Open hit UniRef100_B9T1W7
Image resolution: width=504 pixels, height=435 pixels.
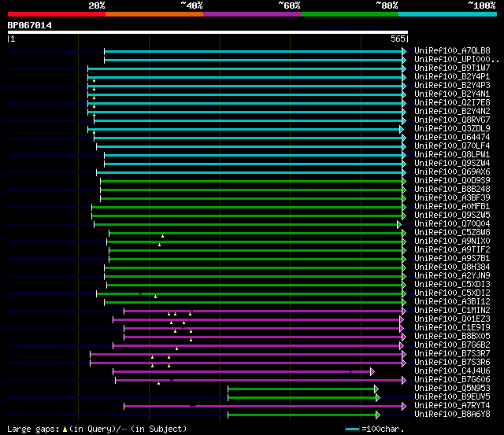452,68
